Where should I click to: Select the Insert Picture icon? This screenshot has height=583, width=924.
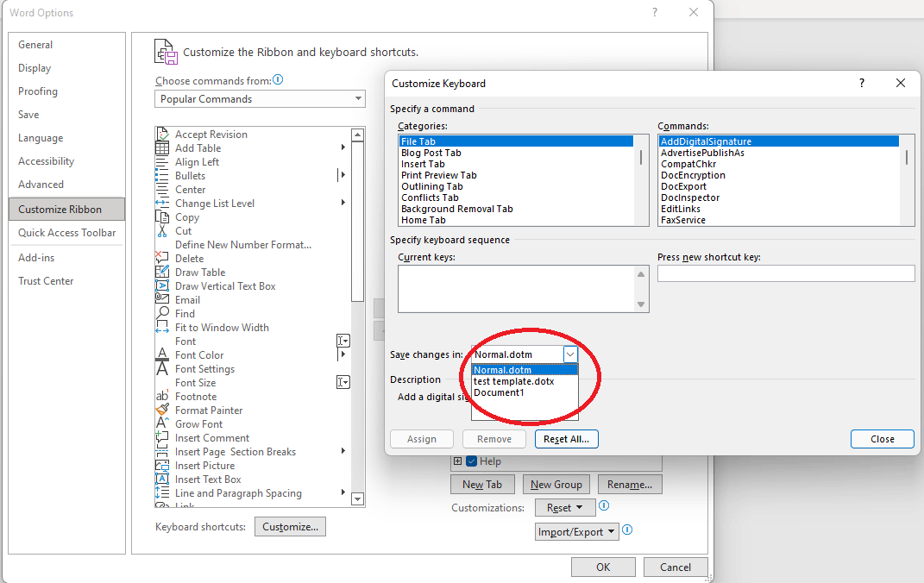(x=162, y=465)
